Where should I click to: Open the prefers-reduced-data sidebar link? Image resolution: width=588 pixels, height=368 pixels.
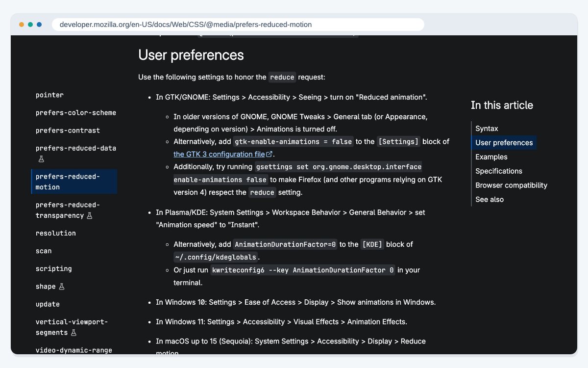pos(76,148)
